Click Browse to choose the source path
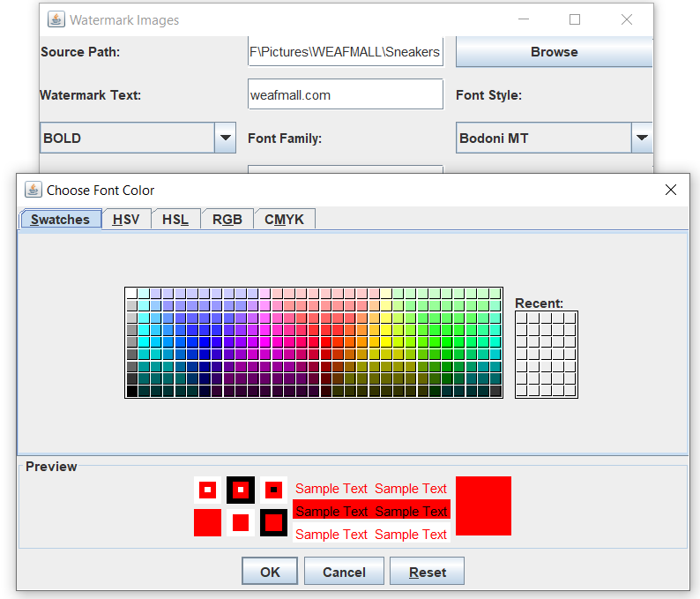Viewport: 700px width, 599px height. (554, 52)
